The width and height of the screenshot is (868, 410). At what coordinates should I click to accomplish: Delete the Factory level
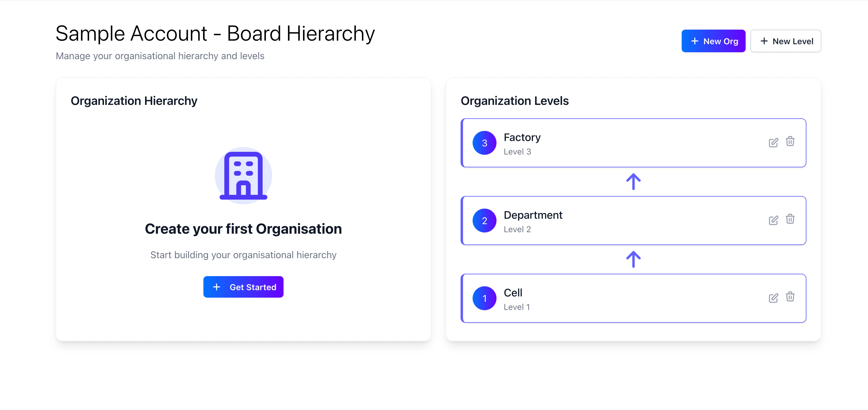tap(791, 142)
